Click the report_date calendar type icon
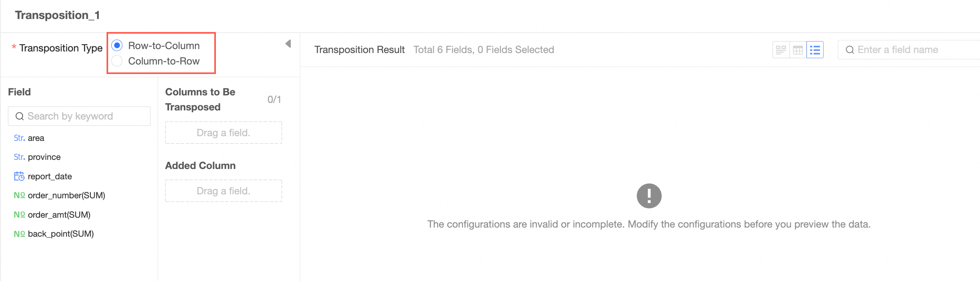 [x=19, y=176]
